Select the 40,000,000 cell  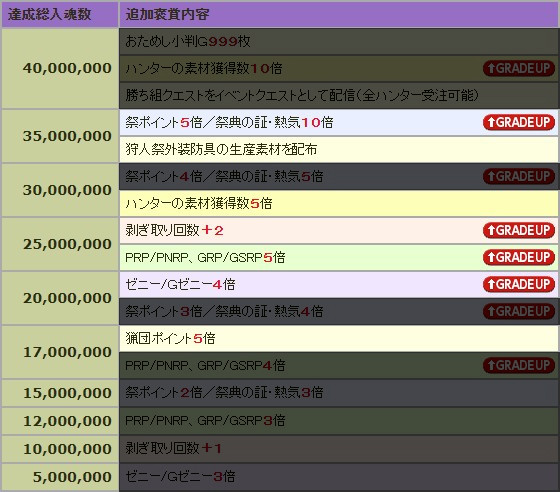click(60, 69)
